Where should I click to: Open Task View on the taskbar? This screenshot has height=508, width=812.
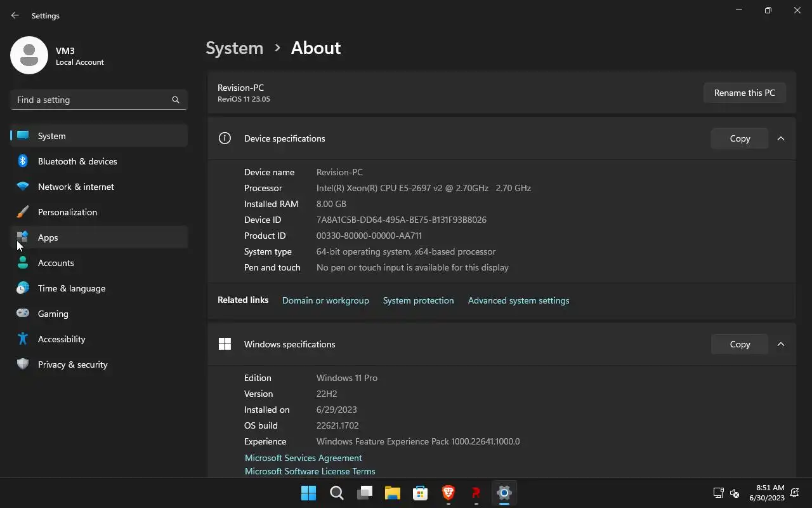pos(365,493)
